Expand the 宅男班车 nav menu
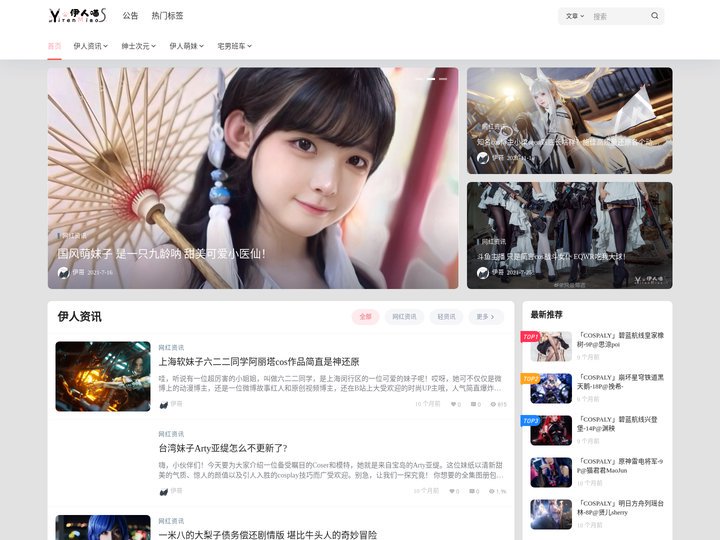720x540 pixels. [x=234, y=46]
